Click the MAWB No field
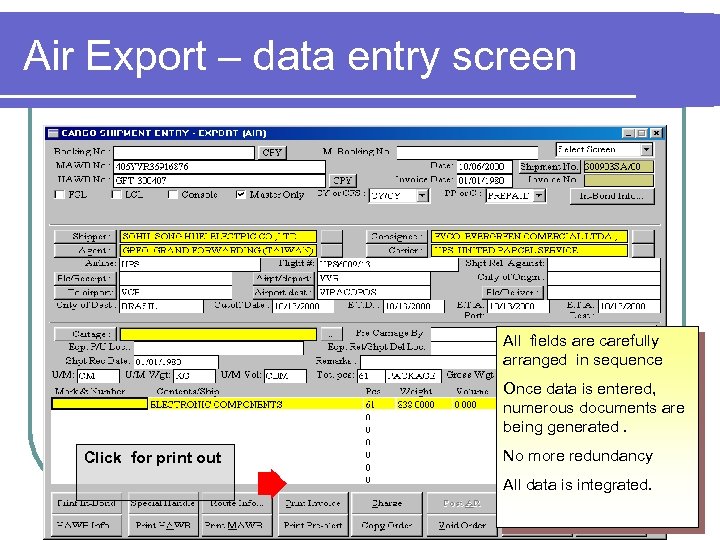 coord(219,167)
